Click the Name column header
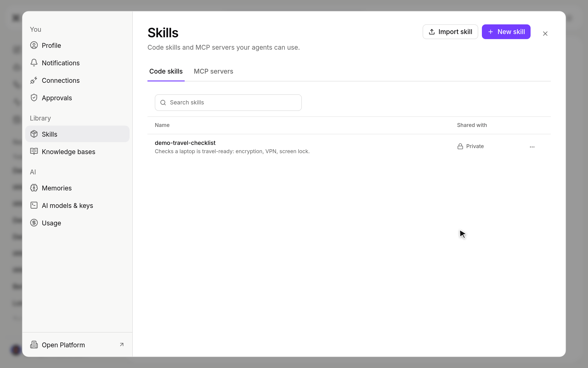 pos(162,125)
